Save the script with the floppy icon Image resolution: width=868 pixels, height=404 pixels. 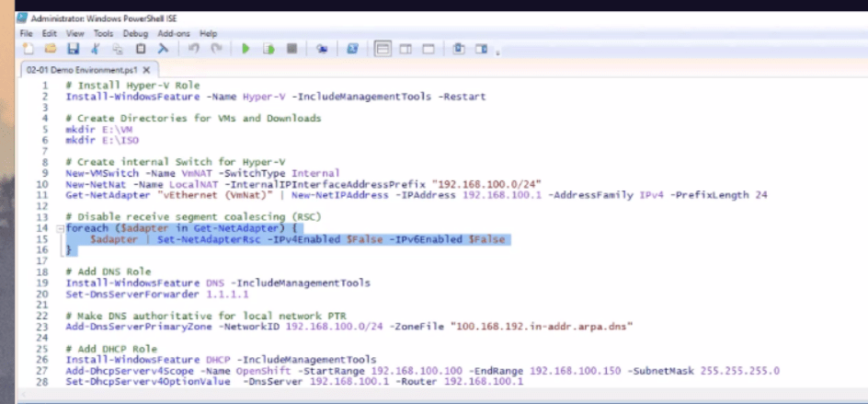[73, 49]
